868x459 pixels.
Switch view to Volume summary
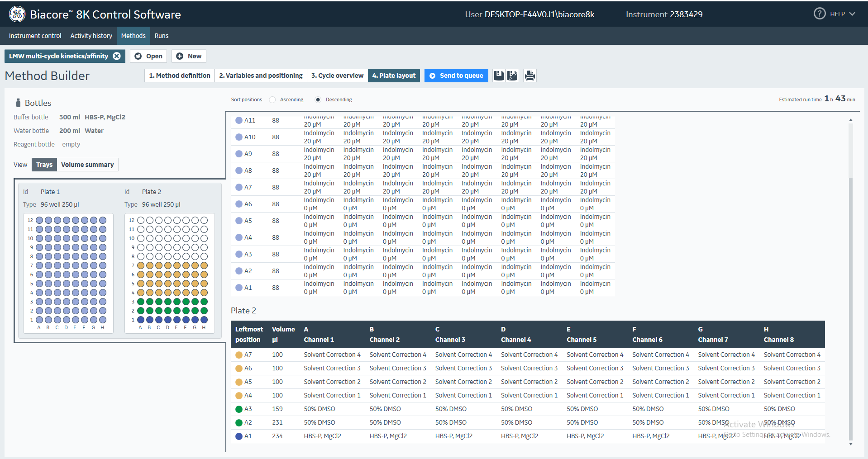87,165
